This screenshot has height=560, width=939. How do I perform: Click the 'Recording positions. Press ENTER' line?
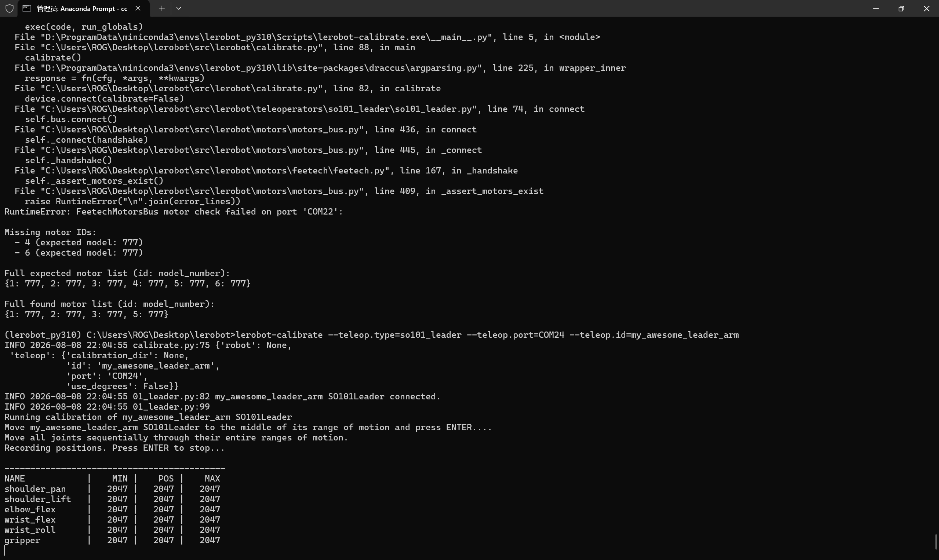114,448
